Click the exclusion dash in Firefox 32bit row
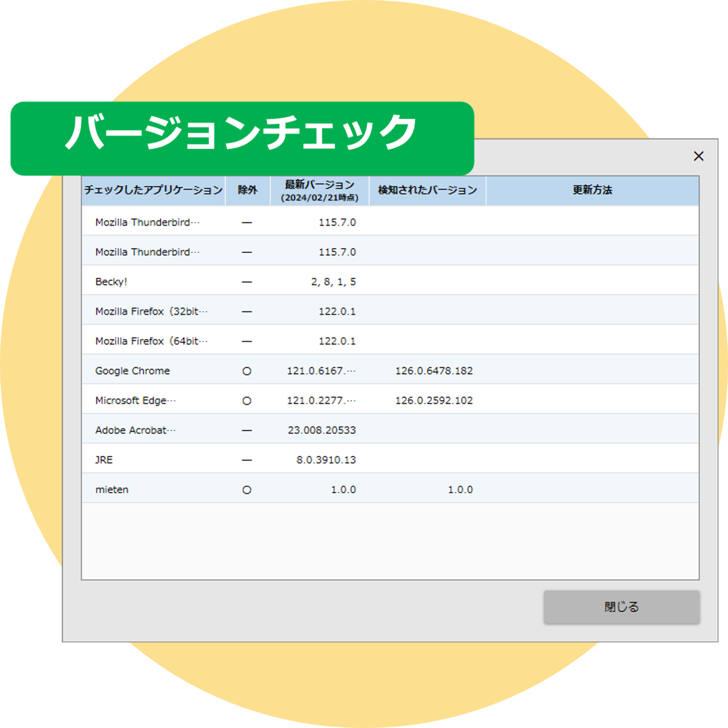 [x=247, y=312]
